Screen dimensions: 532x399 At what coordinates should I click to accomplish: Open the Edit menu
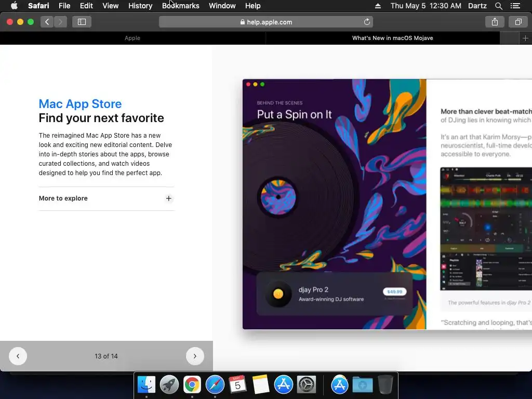(86, 6)
